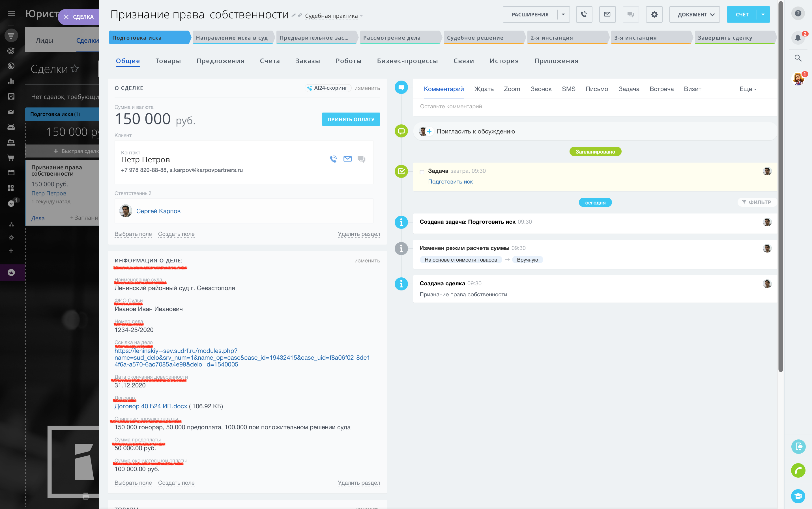Click the phone call icon in top toolbar
Screen dimensions: 812x509
tap(584, 14)
